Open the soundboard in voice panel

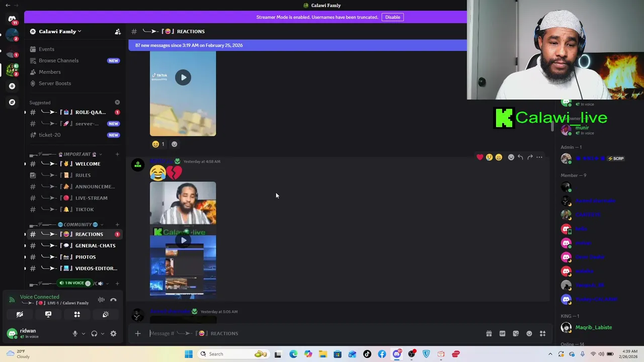coord(106,314)
